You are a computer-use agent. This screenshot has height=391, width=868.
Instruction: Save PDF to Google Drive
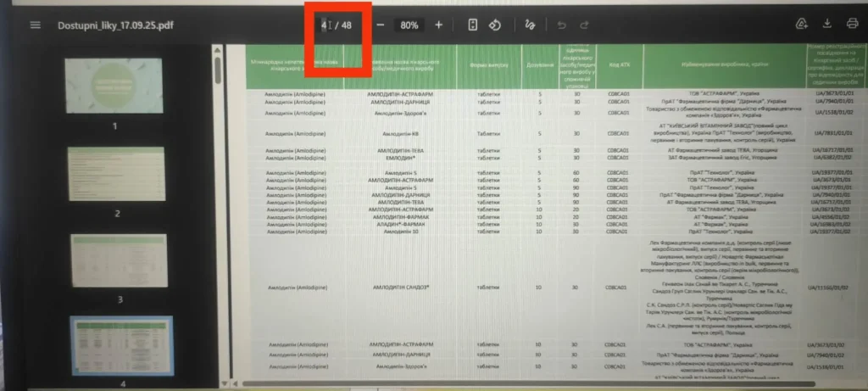(x=801, y=24)
